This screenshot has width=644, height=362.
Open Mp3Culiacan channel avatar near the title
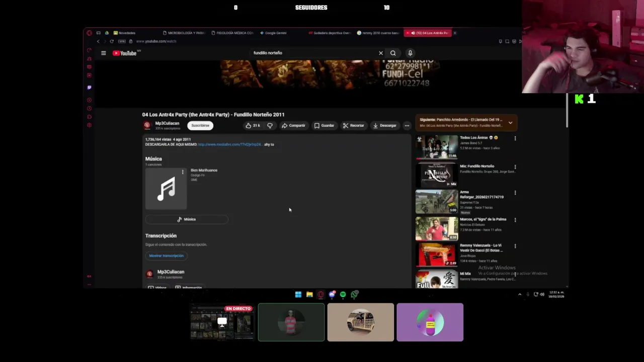point(147,125)
